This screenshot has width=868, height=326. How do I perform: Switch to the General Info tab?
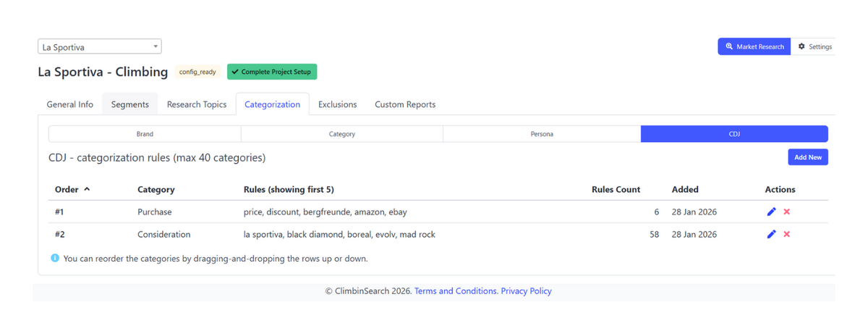pos(70,104)
